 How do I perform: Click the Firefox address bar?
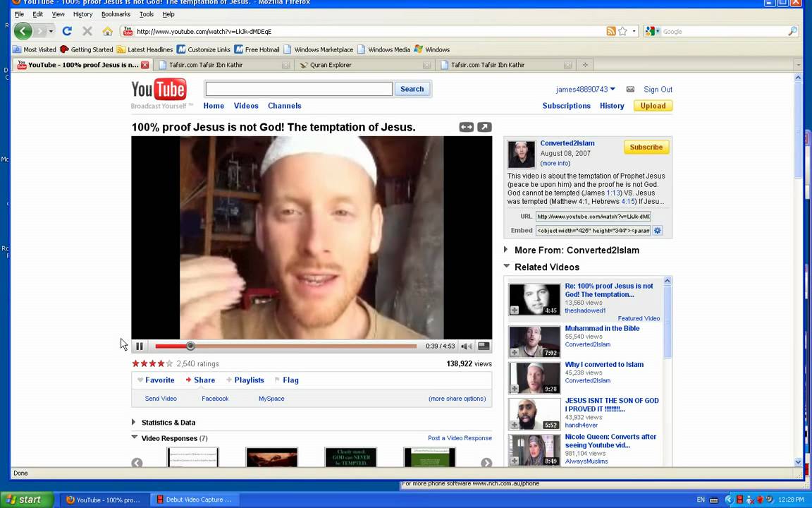tap(362, 31)
